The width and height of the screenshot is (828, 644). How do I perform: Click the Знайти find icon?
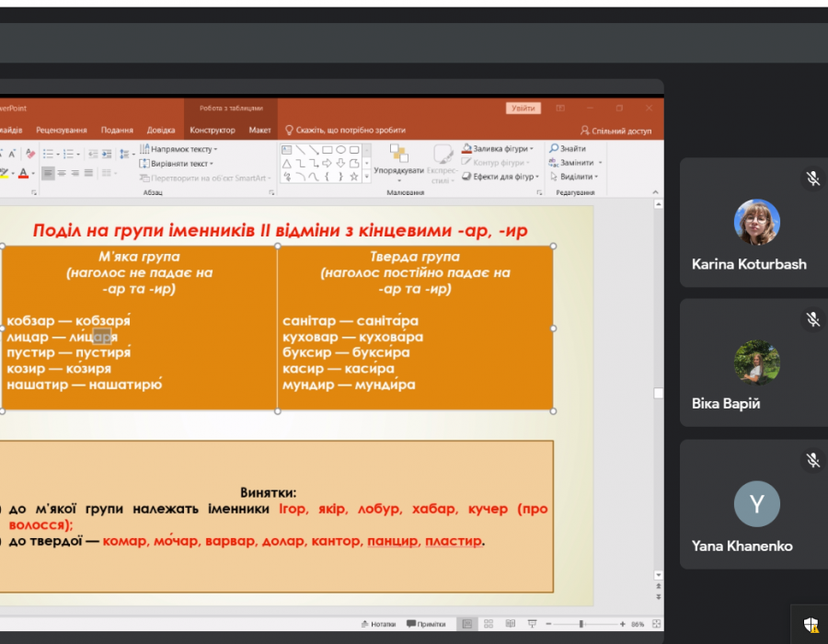[x=555, y=149]
